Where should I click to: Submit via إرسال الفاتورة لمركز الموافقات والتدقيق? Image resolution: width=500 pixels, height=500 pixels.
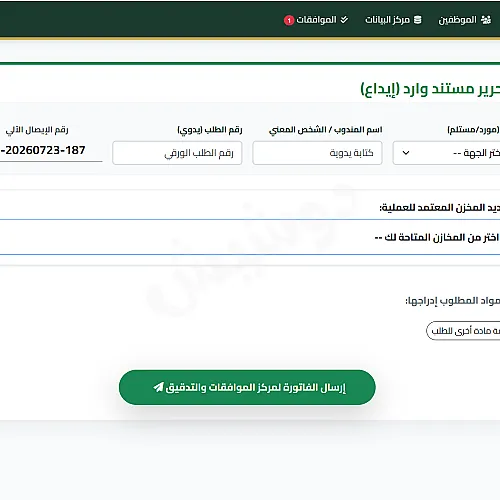[247, 387]
